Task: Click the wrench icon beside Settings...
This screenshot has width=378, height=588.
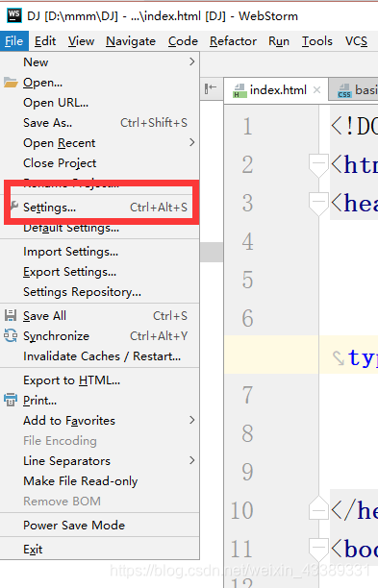Action: click(14, 206)
